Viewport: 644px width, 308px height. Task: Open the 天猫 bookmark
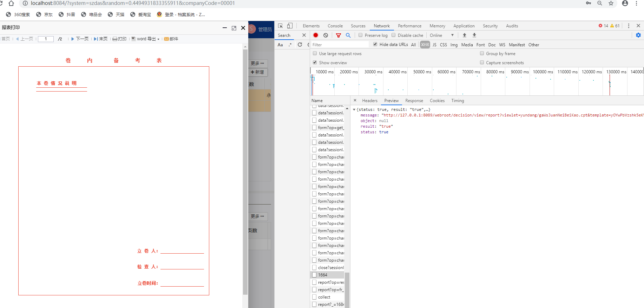pyautogui.click(x=116, y=15)
